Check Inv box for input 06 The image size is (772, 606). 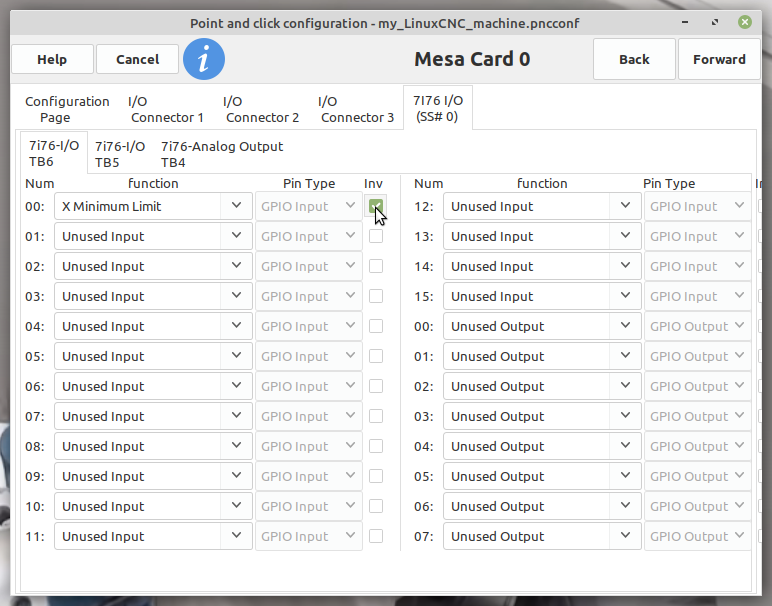click(x=376, y=386)
